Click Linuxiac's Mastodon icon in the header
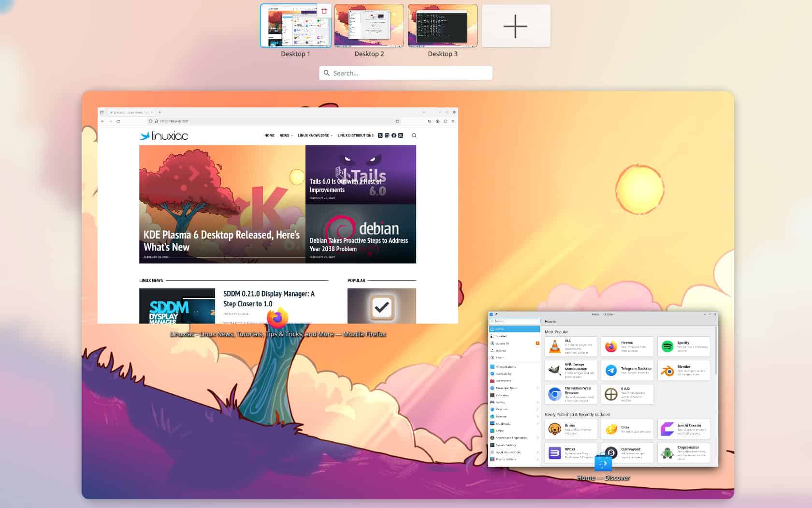 pyautogui.click(x=387, y=135)
